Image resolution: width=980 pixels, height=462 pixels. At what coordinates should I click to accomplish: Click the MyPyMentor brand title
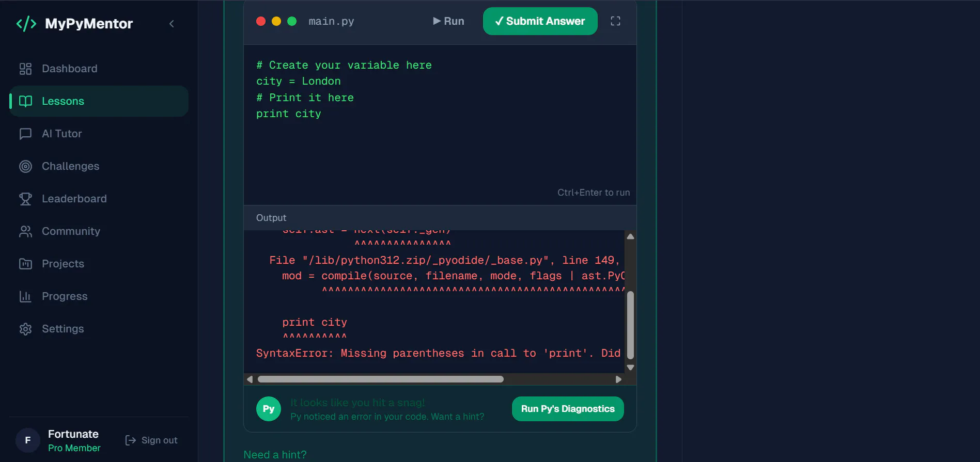click(89, 24)
